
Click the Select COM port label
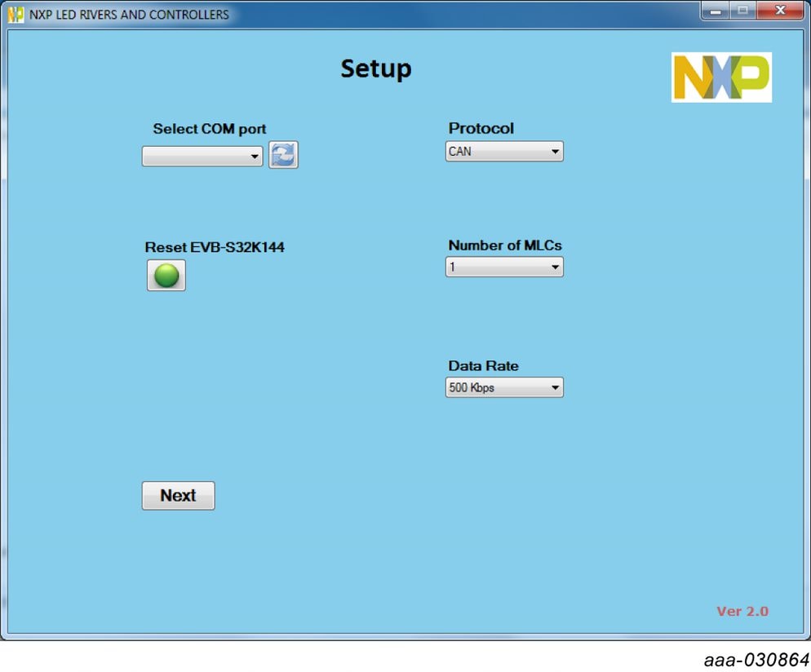210,129
